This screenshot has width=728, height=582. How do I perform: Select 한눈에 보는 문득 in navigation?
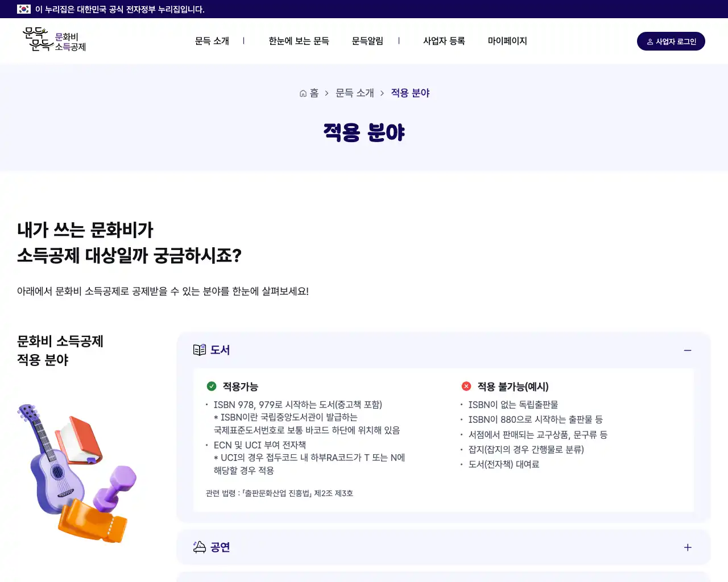click(299, 41)
